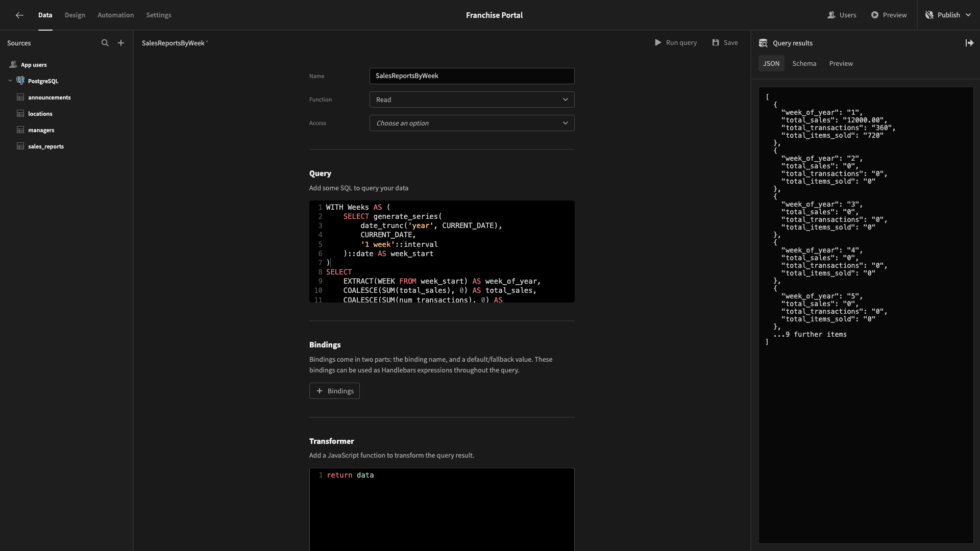Open the announcements table
980x551 pixels.
point(50,97)
